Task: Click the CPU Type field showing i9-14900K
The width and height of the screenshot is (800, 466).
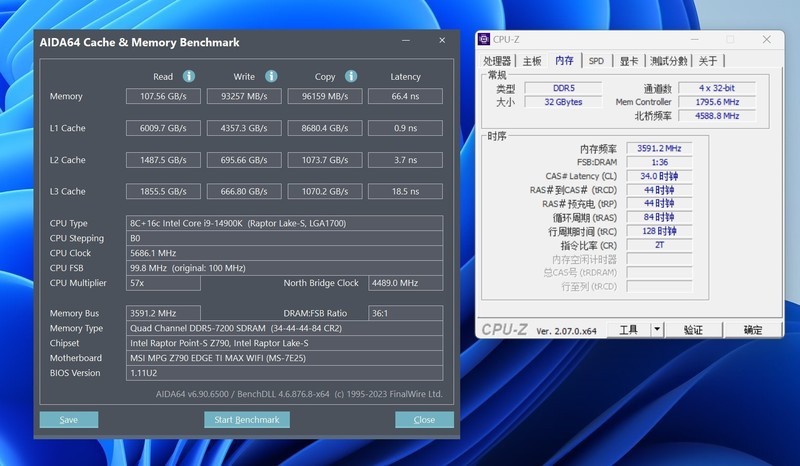Action: tap(284, 223)
